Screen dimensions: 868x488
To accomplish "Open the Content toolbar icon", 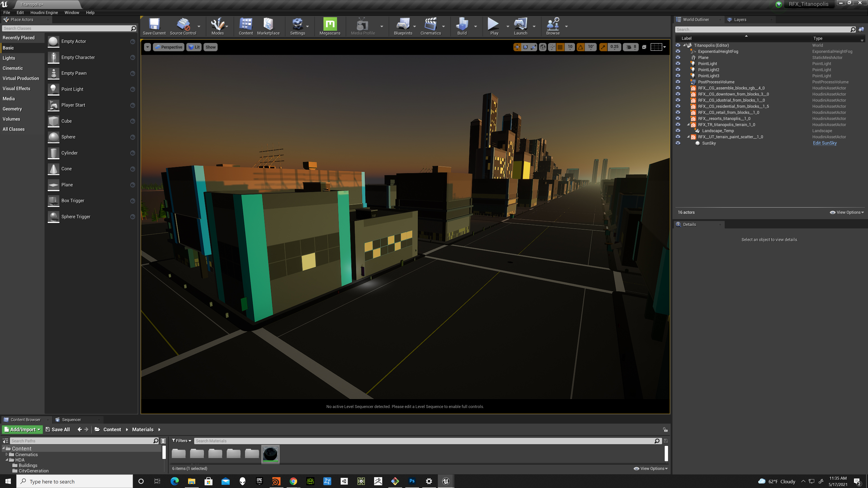I will [x=246, y=26].
